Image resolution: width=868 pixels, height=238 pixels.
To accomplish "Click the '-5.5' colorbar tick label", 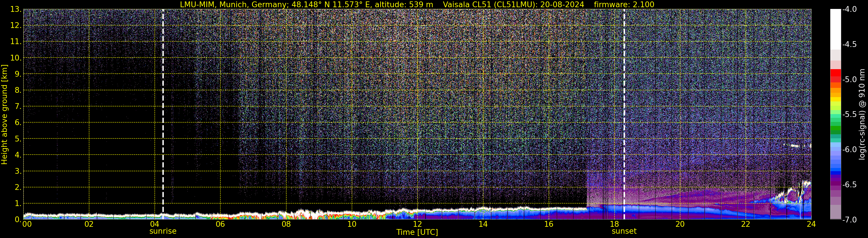I will click(849, 115).
